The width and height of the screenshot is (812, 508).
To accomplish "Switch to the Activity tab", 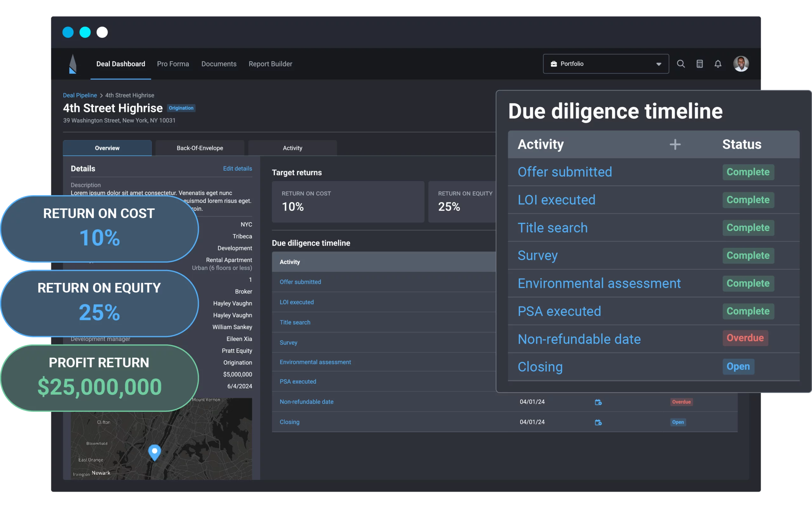I will [292, 148].
